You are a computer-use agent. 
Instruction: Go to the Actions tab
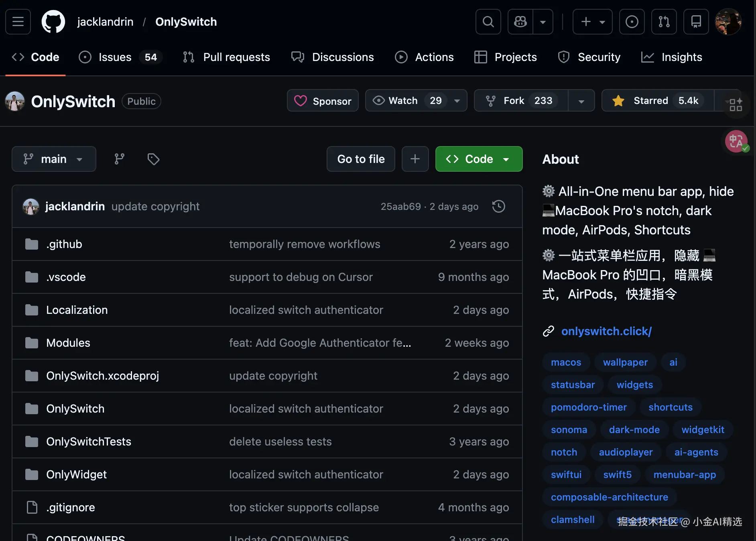click(424, 57)
